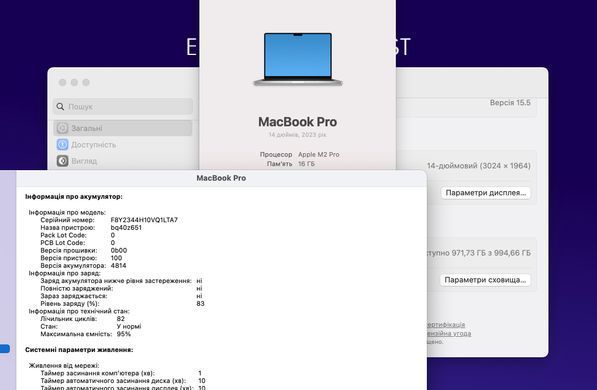Click Параметри сховища button

[485, 280]
